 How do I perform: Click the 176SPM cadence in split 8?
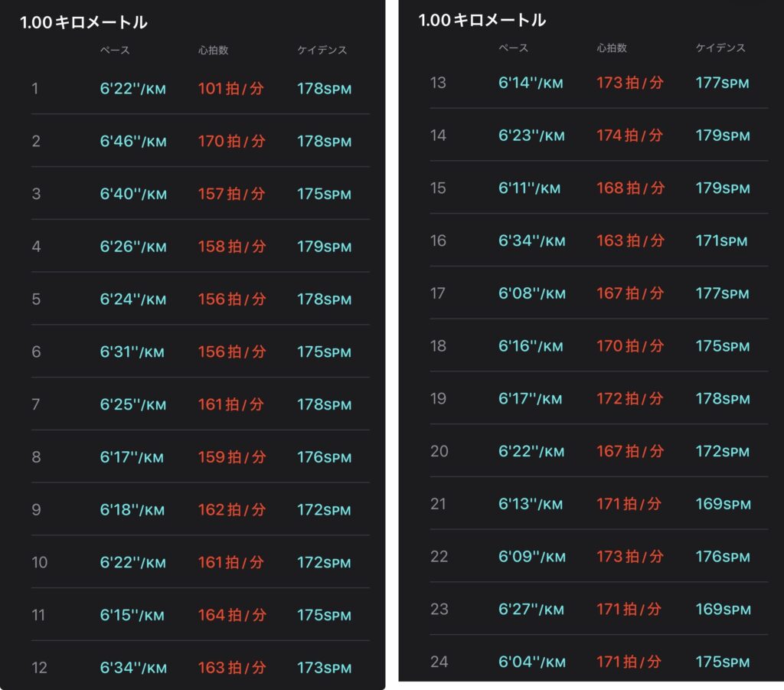324,456
